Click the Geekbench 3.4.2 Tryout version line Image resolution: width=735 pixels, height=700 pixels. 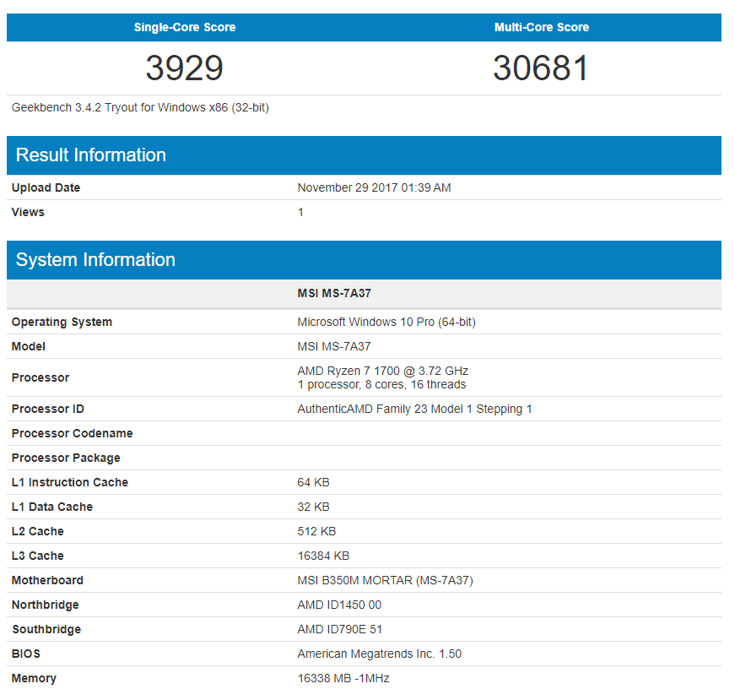coord(140,107)
